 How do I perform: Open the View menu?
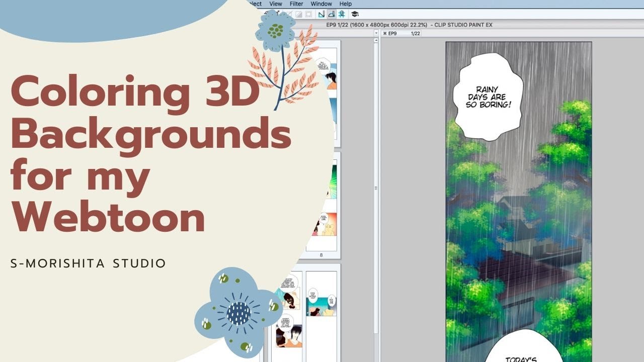(x=276, y=4)
